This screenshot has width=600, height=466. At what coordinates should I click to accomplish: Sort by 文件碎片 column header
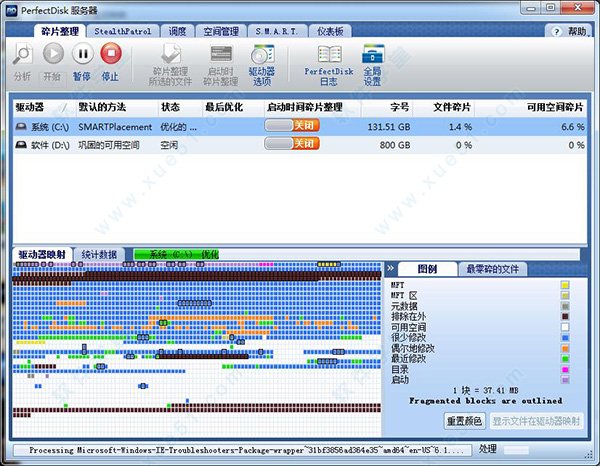443,107
